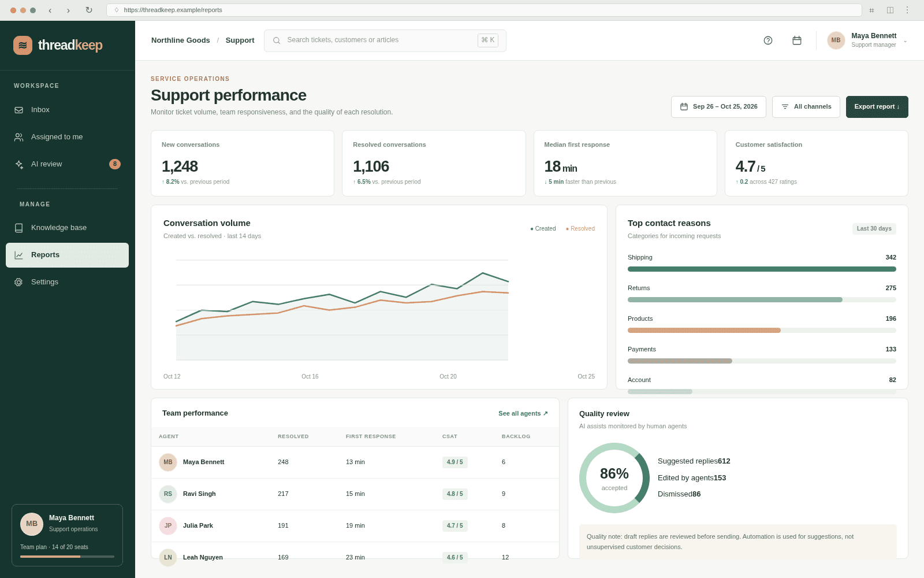Open the All channels filter
Screen dimensions: 924x578
pos(806,107)
